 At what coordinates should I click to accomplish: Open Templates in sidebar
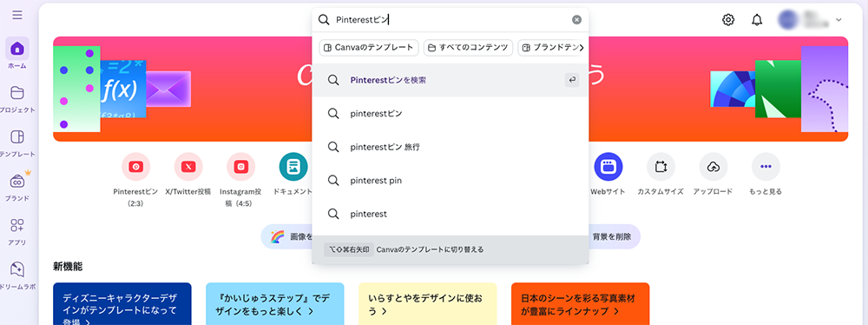[17, 143]
